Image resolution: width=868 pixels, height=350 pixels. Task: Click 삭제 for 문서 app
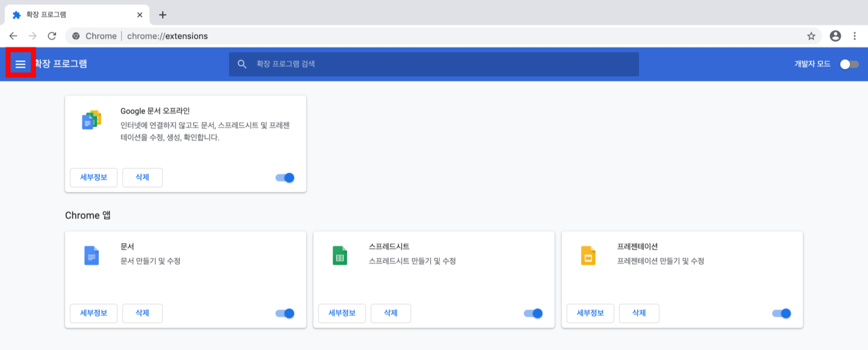142,313
